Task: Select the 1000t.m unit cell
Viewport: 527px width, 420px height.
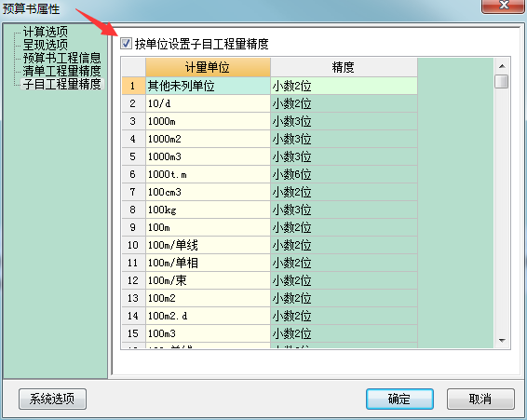Action: tap(208, 174)
